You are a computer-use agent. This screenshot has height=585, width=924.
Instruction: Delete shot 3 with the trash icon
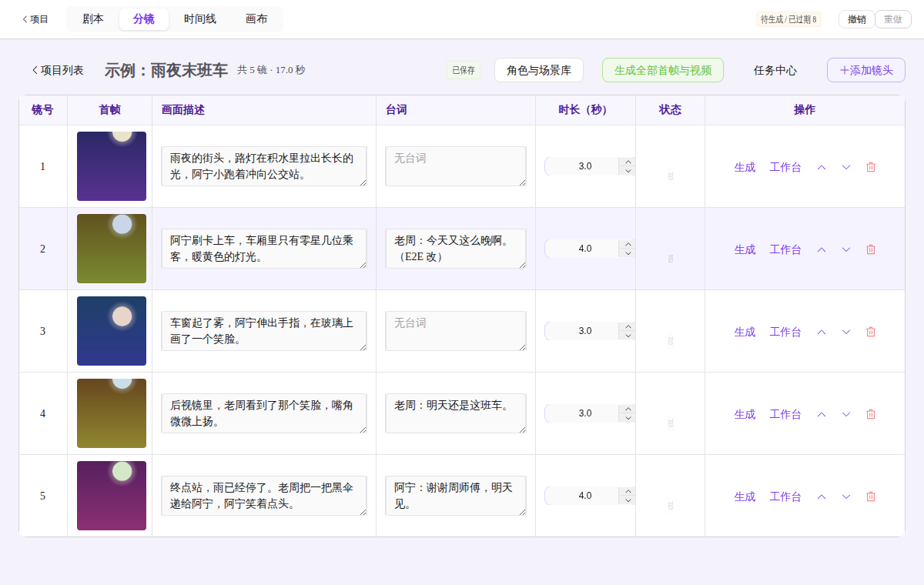(871, 332)
